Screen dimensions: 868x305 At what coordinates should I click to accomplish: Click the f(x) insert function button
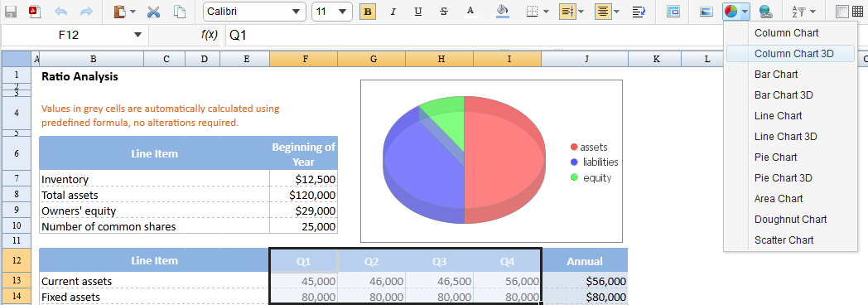(x=209, y=36)
